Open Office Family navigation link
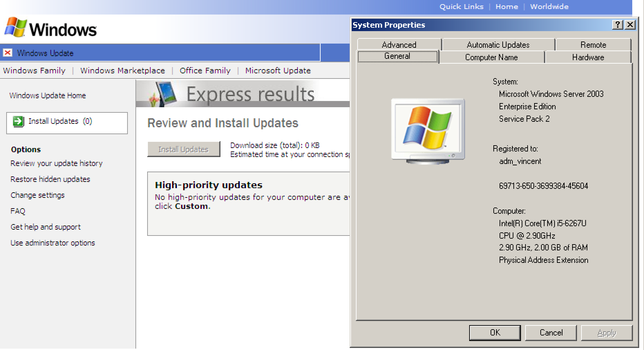This screenshot has height=350, width=644. point(205,71)
